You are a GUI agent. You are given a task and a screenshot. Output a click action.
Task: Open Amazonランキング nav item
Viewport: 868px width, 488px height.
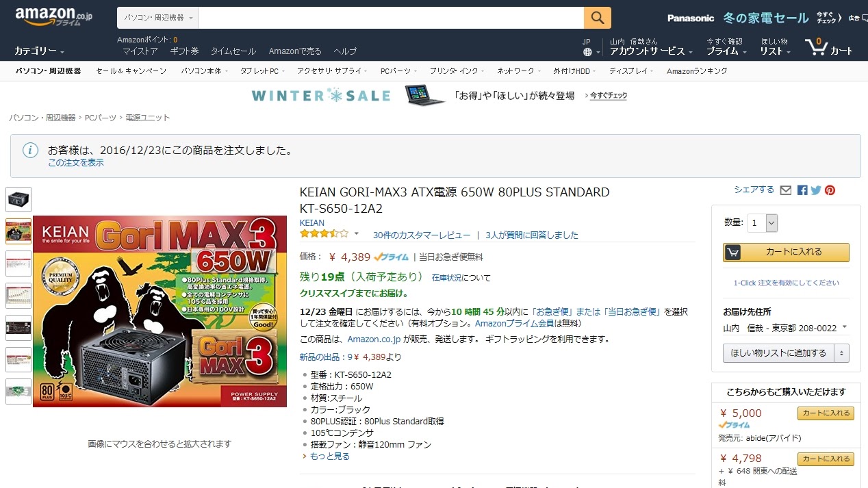697,71
